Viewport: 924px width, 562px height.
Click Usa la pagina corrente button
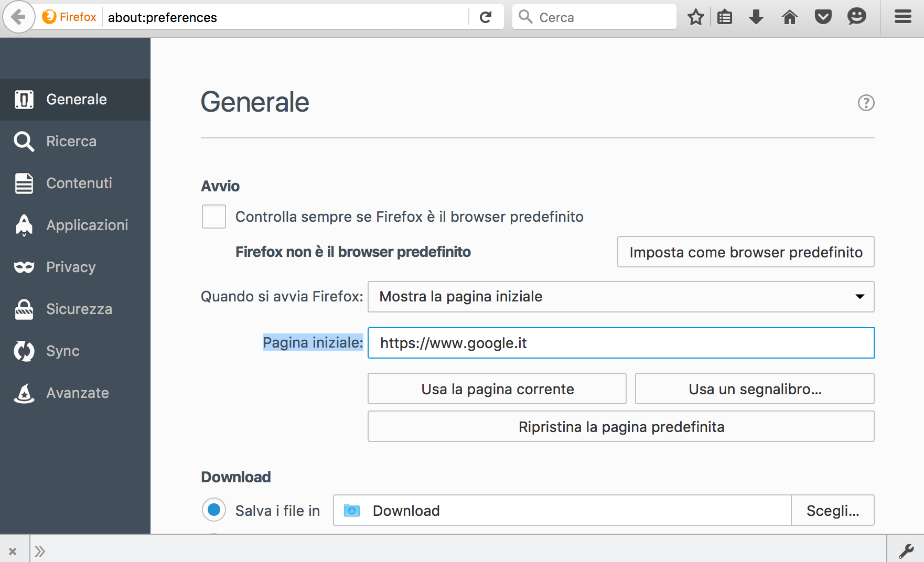click(497, 389)
